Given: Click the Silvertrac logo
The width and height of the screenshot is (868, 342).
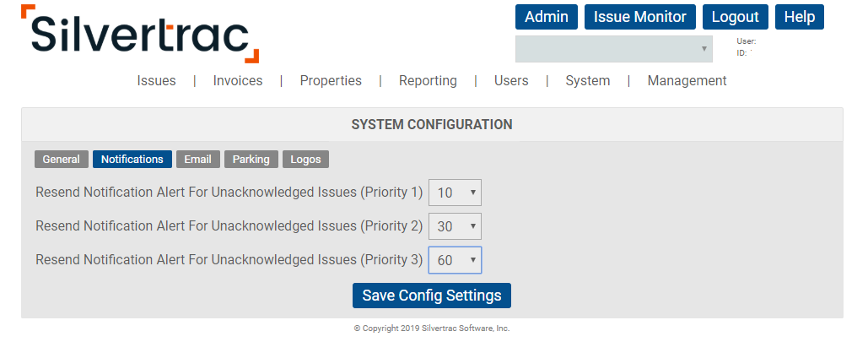Looking at the screenshot, I should coord(140,34).
